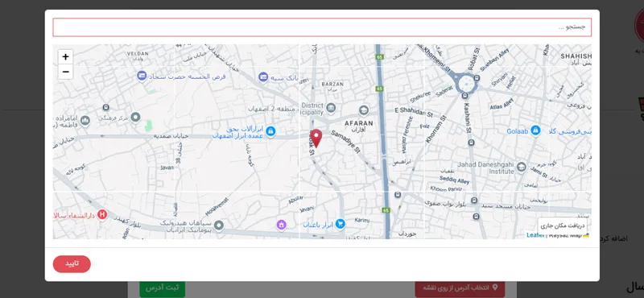Select the سپاهان هیدرولیک gray pin marker
Viewport: 644px width, 298px height.
point(219,226)
